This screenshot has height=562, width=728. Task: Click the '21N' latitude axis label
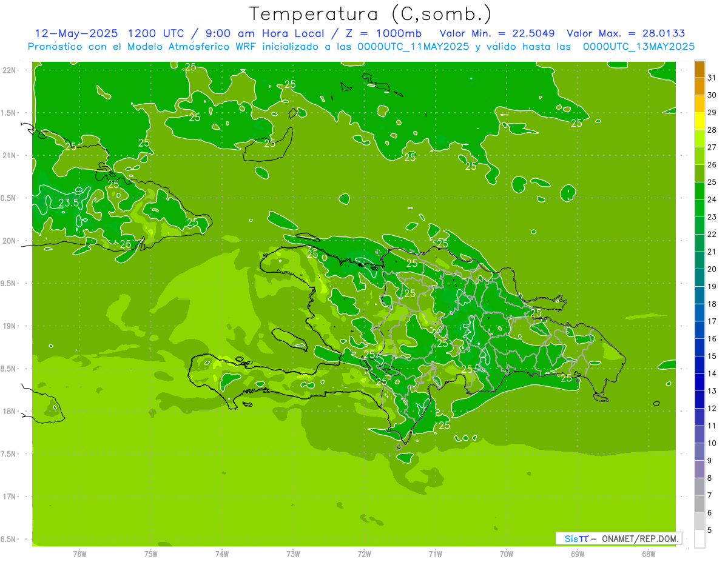(8, 156)
